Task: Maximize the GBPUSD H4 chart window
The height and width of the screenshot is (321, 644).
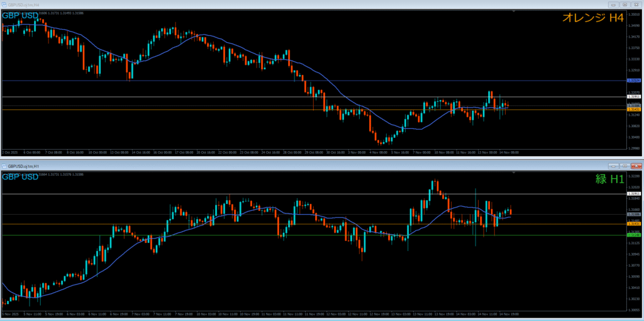Action: point(625,4)
